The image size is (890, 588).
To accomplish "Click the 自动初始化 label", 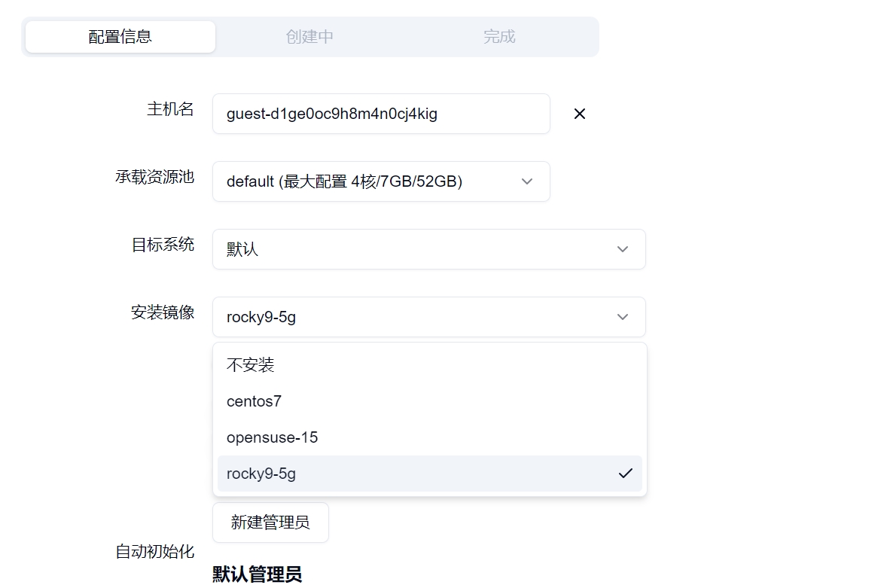I will coord(154,552).
